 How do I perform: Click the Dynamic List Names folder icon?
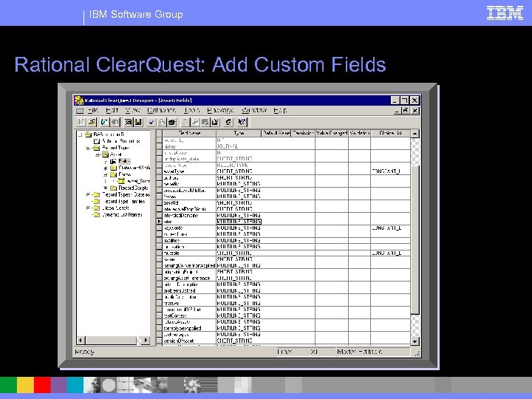coord(97,215)
